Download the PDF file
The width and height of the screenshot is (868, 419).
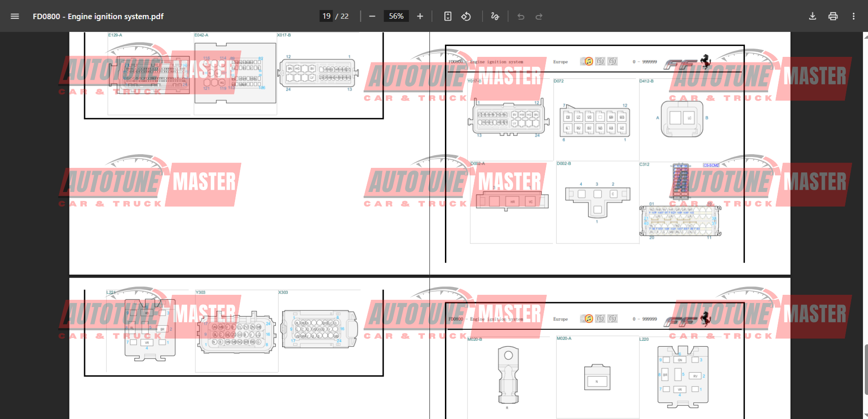click(813, 16)
